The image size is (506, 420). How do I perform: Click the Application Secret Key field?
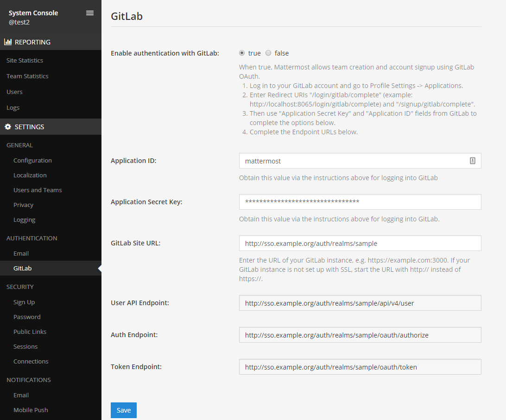tap(360, 202)
